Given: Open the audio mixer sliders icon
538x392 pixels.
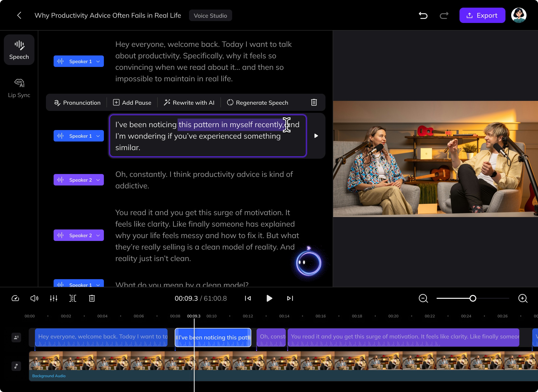Looking at the screenshot, I should [x=54, y=298].
